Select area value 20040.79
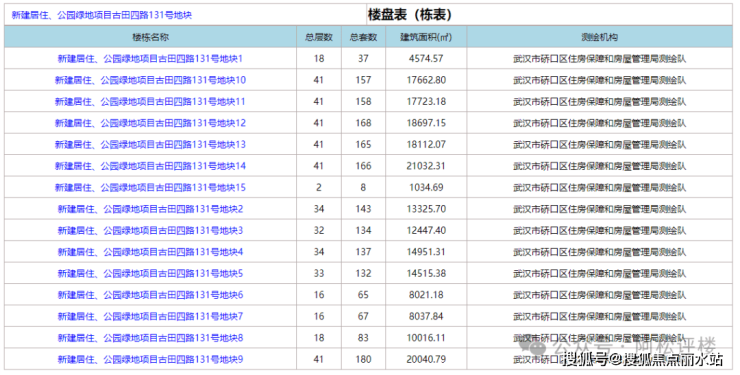Viewport: 740px width, 375px height. point(426,359)
